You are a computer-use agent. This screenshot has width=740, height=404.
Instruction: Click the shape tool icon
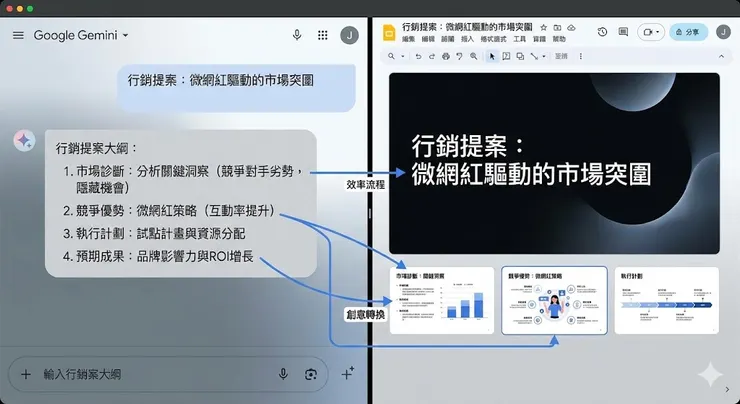pyautogui.click(x=520, y=56)
